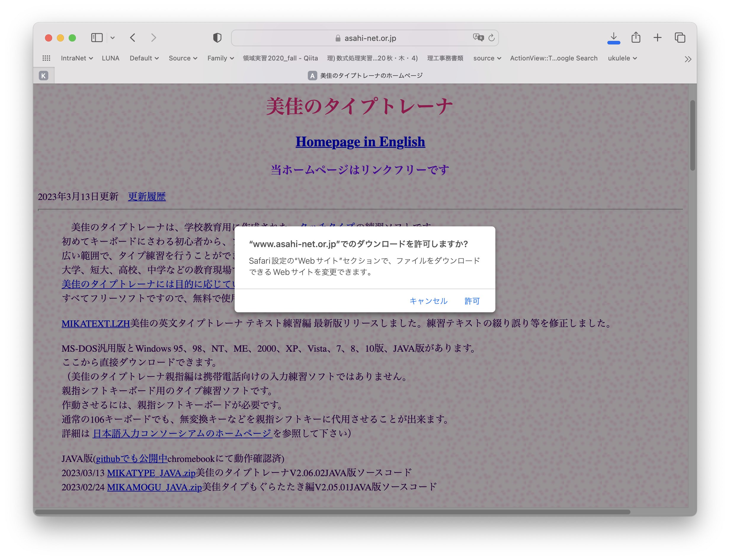Expand the sidebar options chevron
Image resolution: width=730 pixels, height=560 pixels.
tap(113, 38)
